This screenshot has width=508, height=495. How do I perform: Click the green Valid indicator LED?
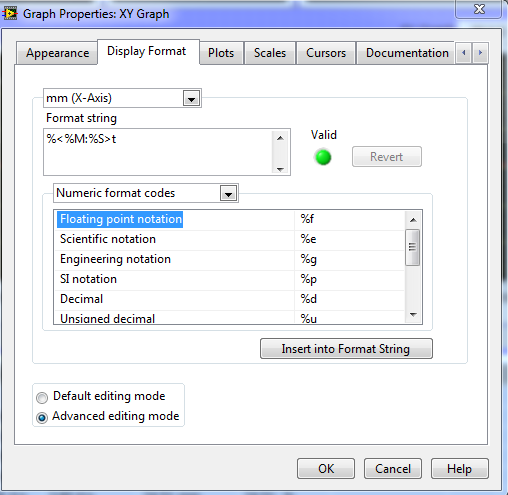point(323,157)
